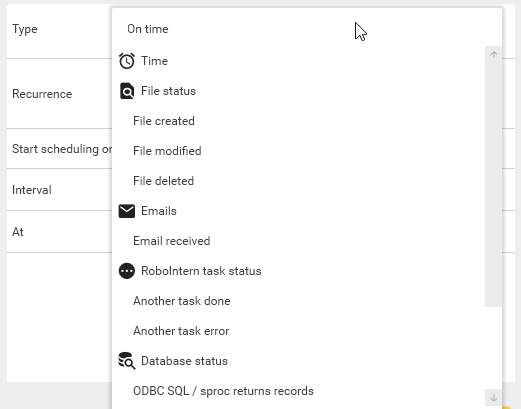
Task: Click the File status group label
Action: coord(168,91)
